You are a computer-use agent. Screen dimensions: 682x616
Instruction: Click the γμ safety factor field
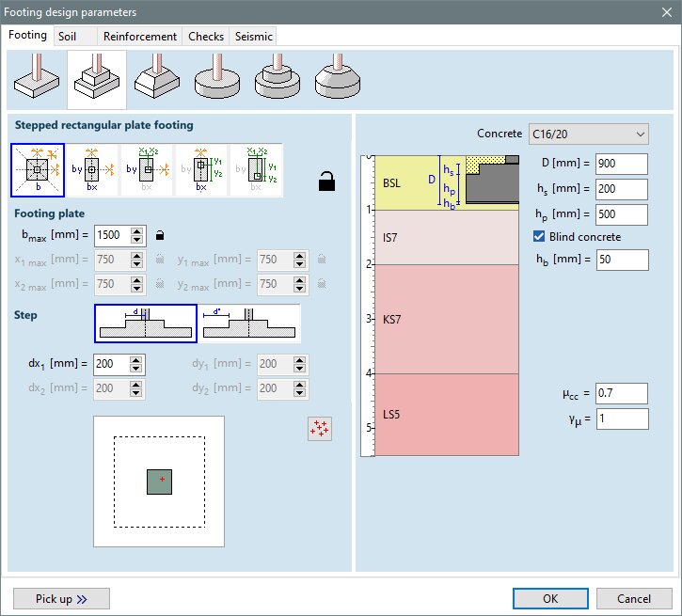pyautogui.click(x=622, y=419)
